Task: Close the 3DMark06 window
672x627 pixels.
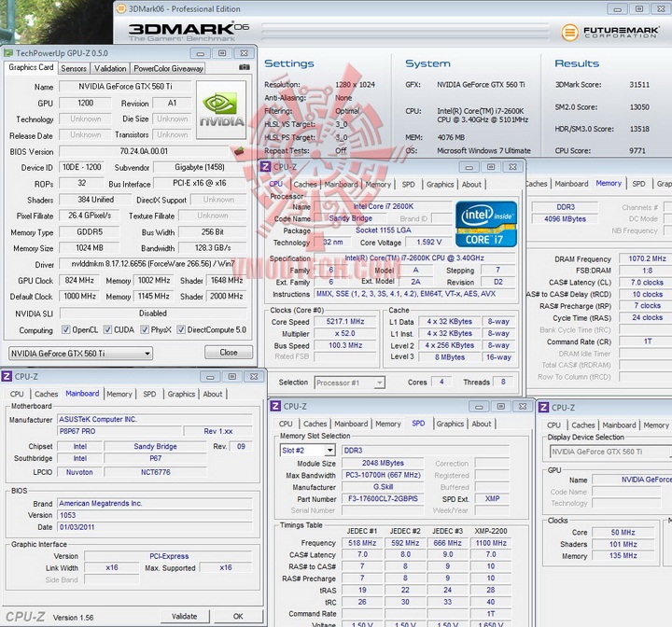Action: (661, 8)
